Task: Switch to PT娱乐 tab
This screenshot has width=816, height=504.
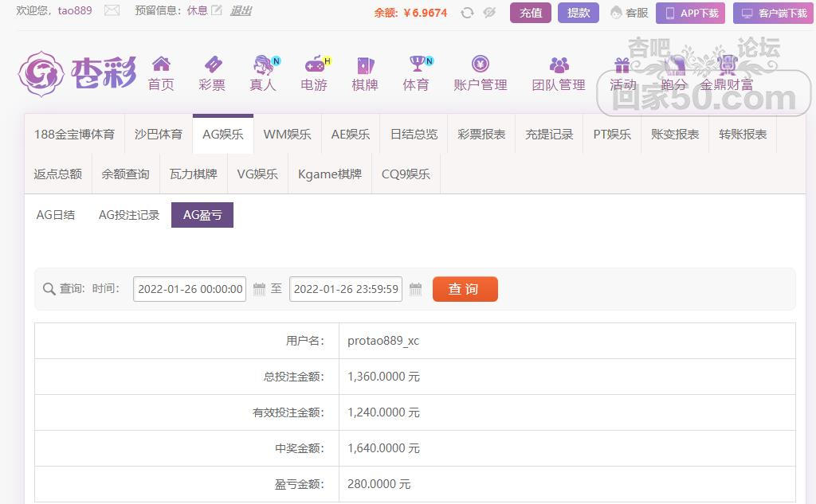Action: tap(612, 135)
